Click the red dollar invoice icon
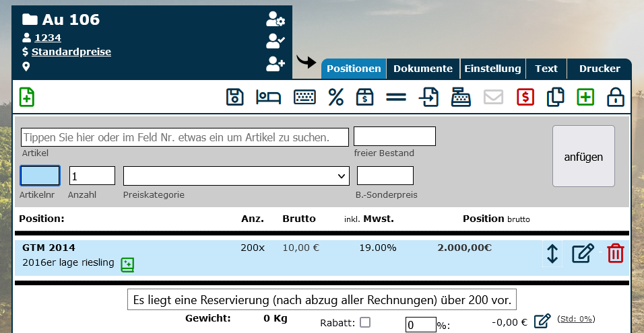This screenshot has height=333, width=644. pyautogui.click(x=525, y=98)
